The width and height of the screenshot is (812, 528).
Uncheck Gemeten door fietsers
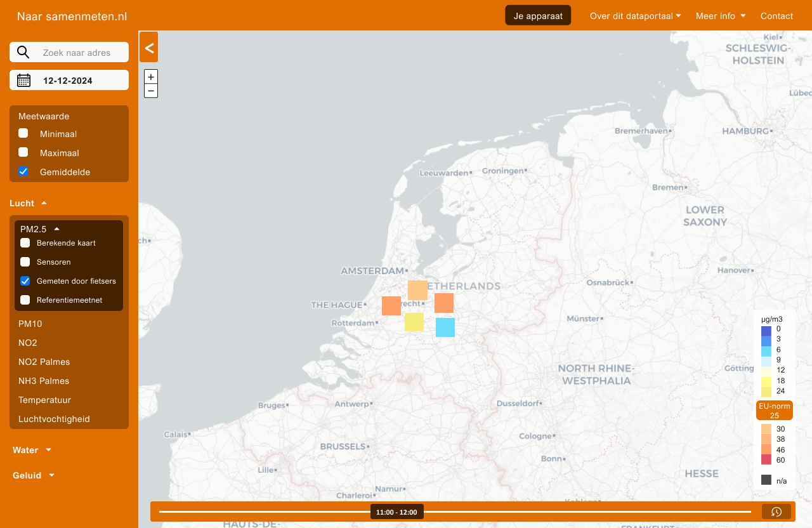(25, 281)
